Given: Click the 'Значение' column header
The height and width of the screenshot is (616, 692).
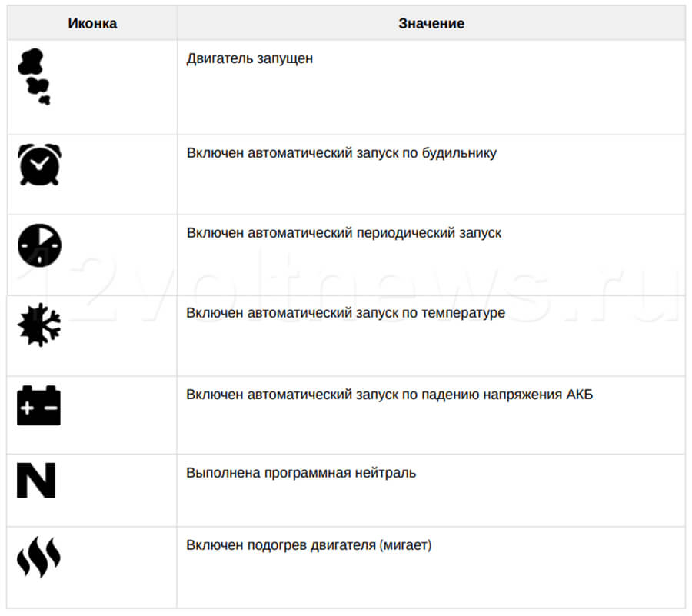Looking at the screenshot, I should point(431,23).
